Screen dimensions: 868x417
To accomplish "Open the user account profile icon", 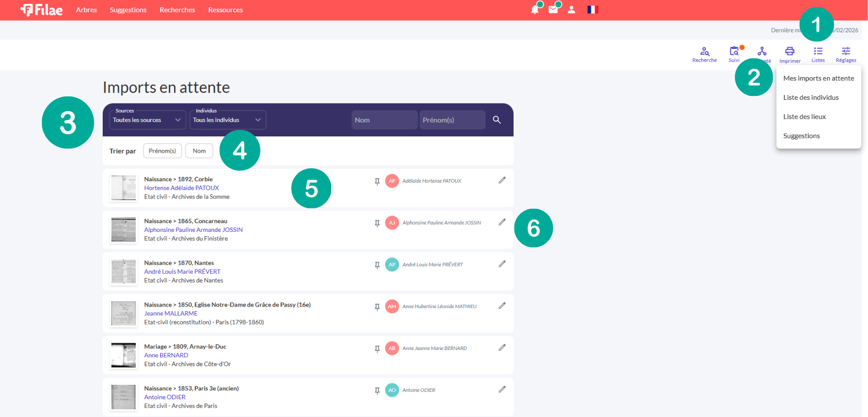I will point(571,10).
